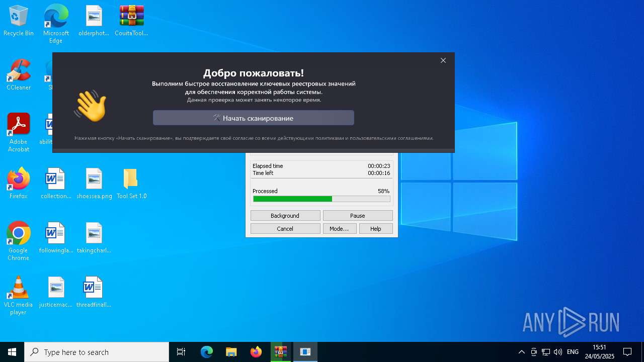
Task: Close the Добро пожаловать dialog
Action: (x=443, y=60)
